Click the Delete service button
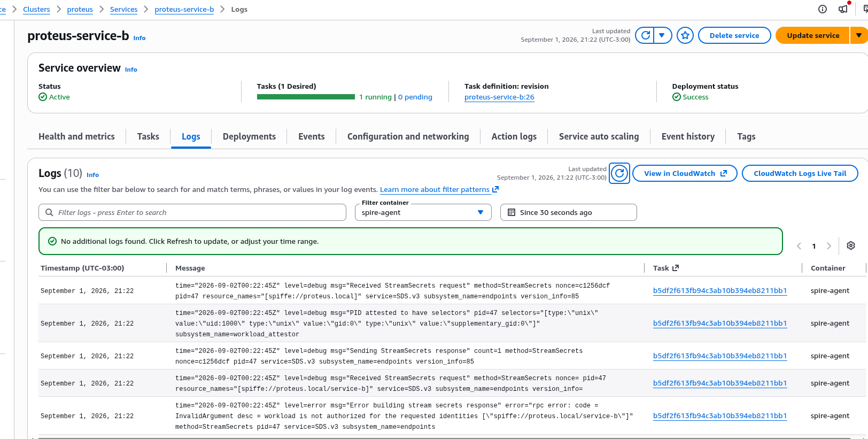 pos(734,35)
